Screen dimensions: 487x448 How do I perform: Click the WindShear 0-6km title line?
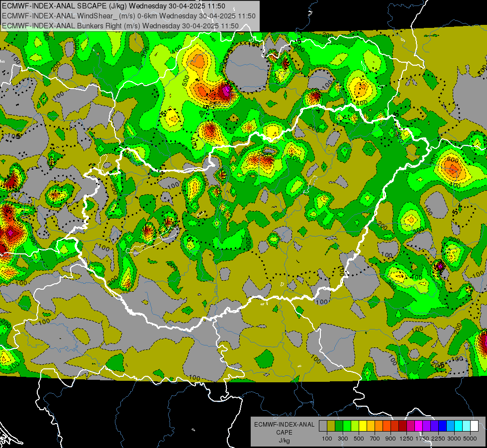(128, 16)
